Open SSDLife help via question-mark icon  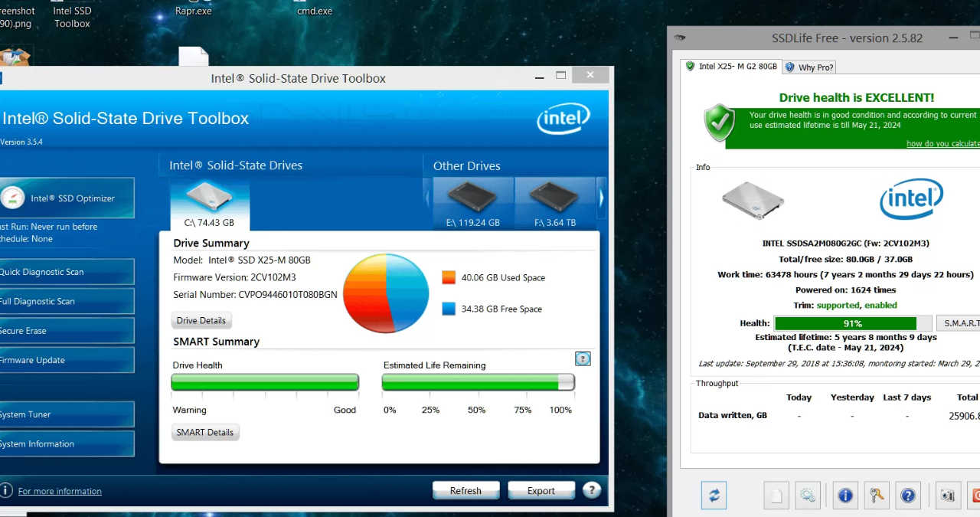pyautogui.click(x=908, y=496)
